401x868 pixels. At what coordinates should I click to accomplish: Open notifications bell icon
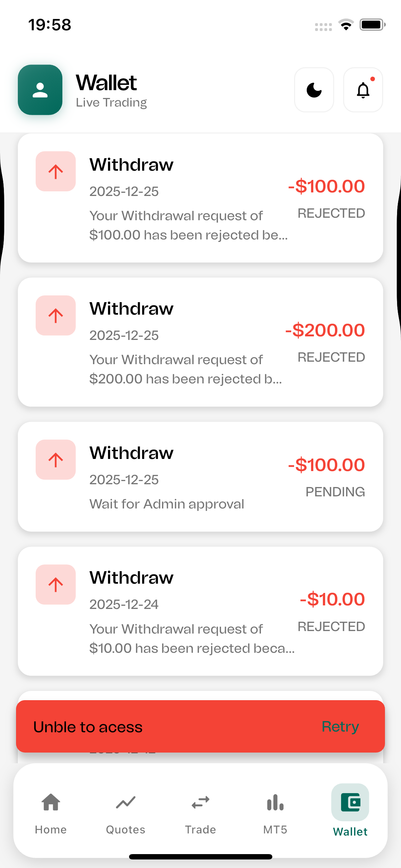pos(363,90)
